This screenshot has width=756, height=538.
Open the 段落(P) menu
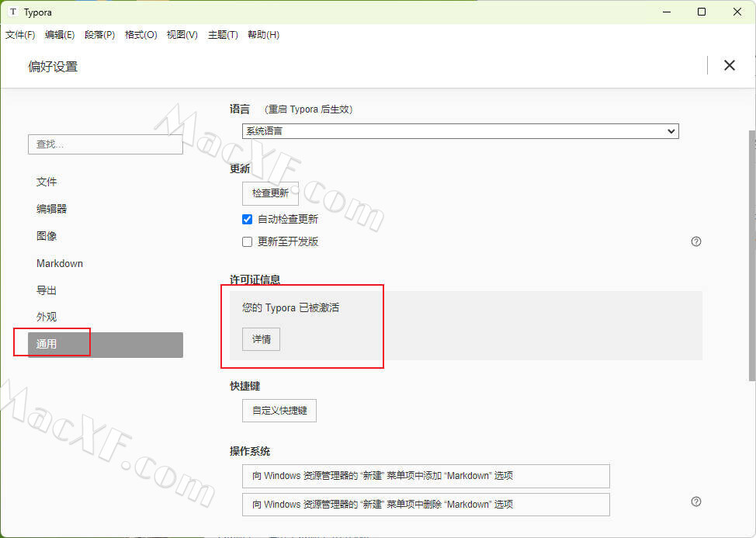point(100,35)
